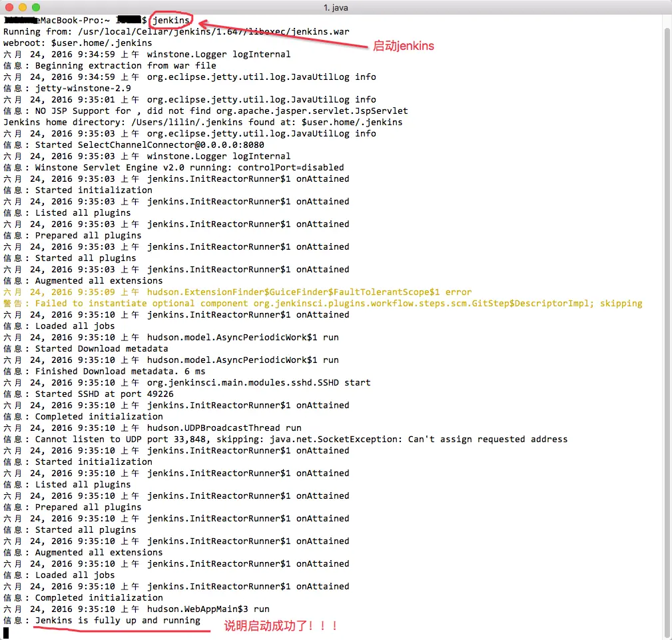Viewport: 672px width, 640px height.
Task: Click 'Started SelectChannelConnector@0.0.0.0:8080' line
Action: (134, 145)
